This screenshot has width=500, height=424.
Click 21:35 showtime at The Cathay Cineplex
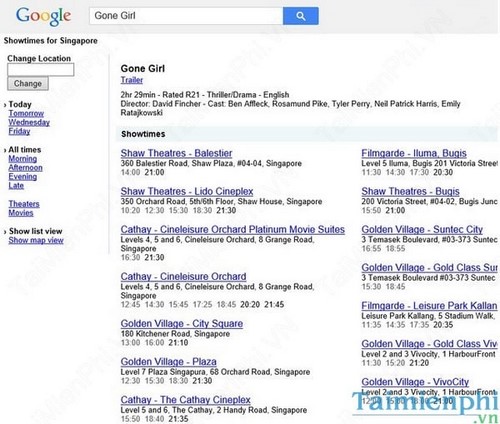tap(178, 418)
